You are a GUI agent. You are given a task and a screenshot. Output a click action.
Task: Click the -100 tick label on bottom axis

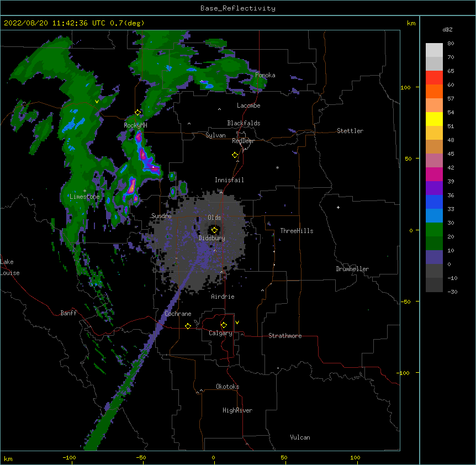click(69, 457)
